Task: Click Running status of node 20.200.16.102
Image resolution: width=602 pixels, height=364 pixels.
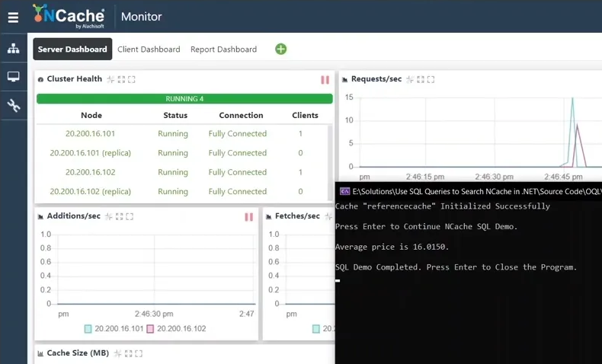Action: [173, 172]
